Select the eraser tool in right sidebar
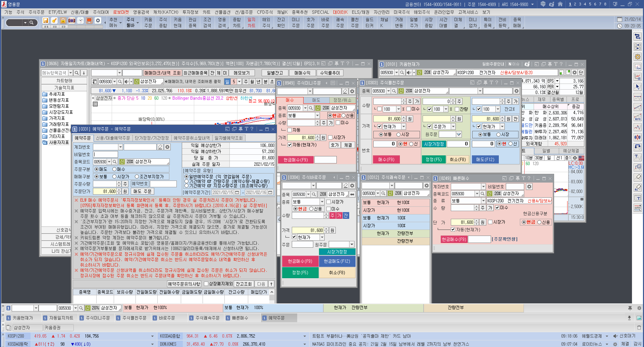The height and width of the screenshot is (347, 644). 638,177
